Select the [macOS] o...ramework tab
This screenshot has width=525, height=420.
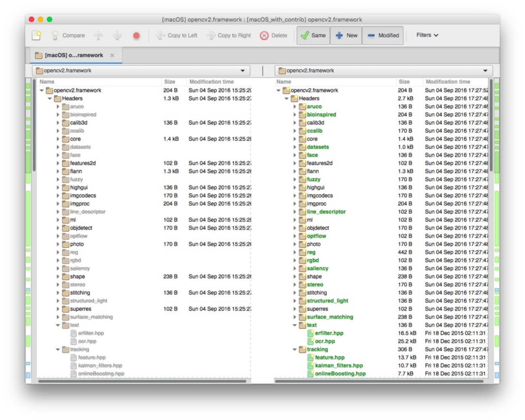[73, 55]
